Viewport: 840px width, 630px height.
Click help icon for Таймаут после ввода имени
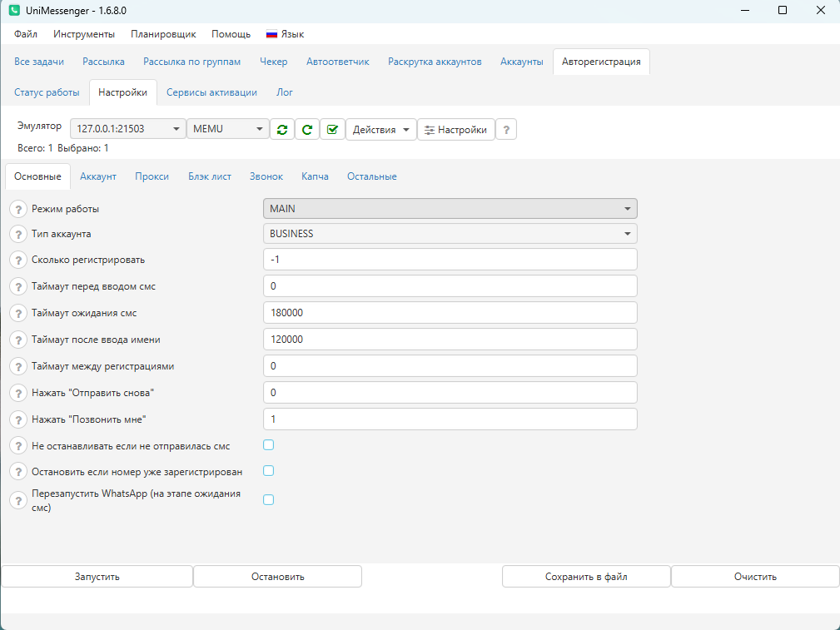[18, 340]
